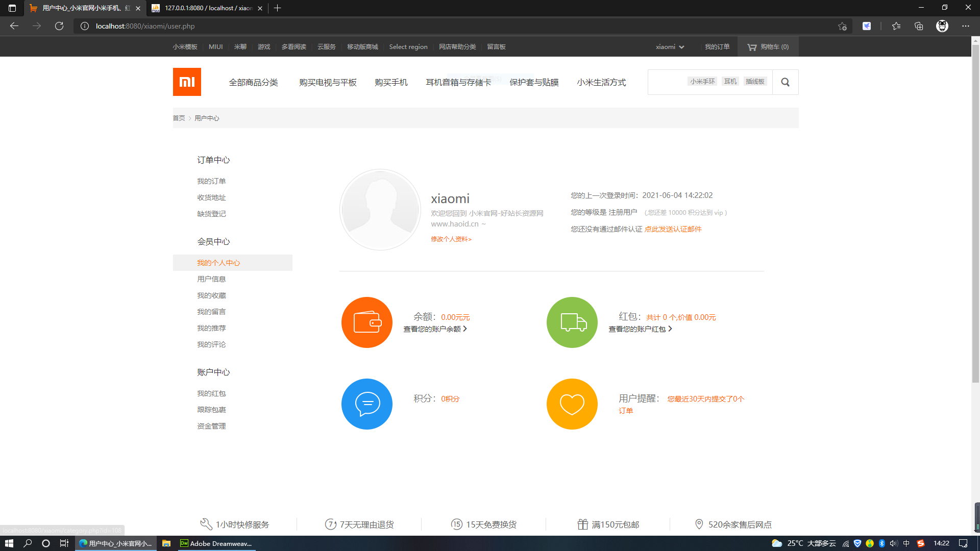Open 全部商品分类 navigation menu
Screen dimensions: 980x551
pyautogui.click(x=253, y=82)
